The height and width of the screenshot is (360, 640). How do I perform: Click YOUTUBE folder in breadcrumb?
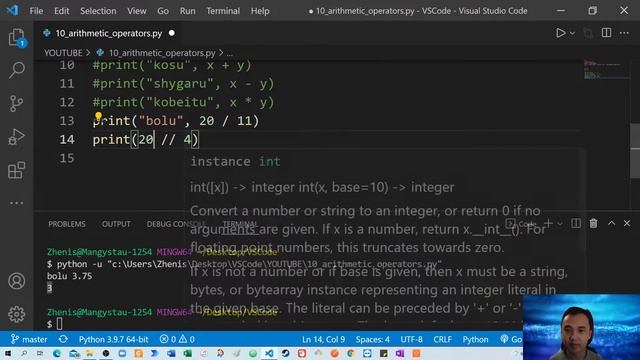click(63, 53)
